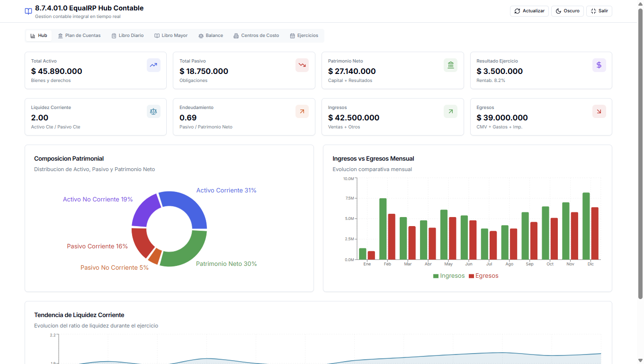The height and width of the screenshot is (364, 644).
Task: Click the Rentab. 8.2% text
Action: 491,81
